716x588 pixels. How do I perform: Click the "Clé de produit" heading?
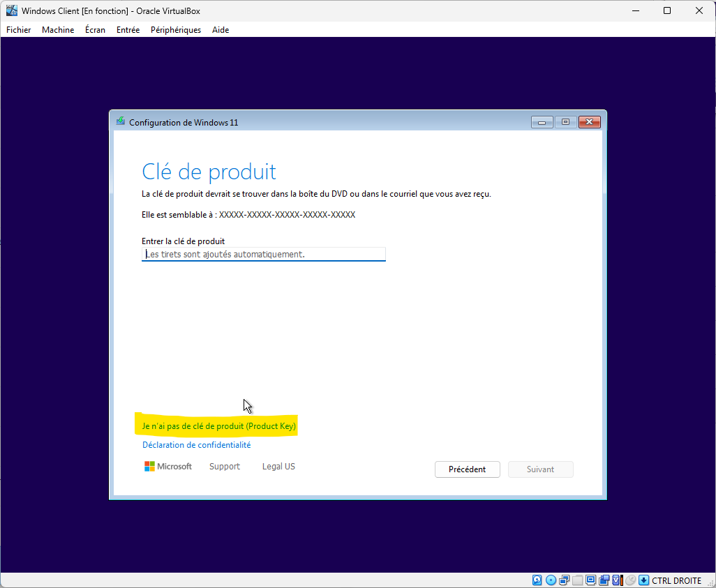[209, 172]
